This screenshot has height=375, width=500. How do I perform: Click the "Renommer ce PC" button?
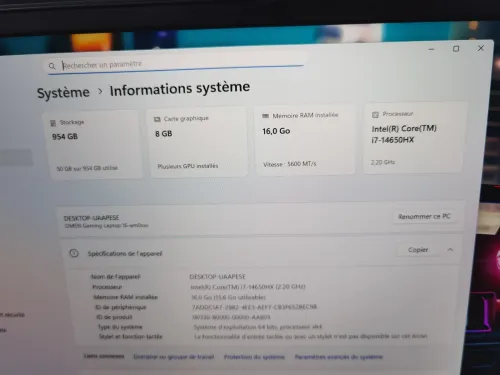[x=424, y=217]
